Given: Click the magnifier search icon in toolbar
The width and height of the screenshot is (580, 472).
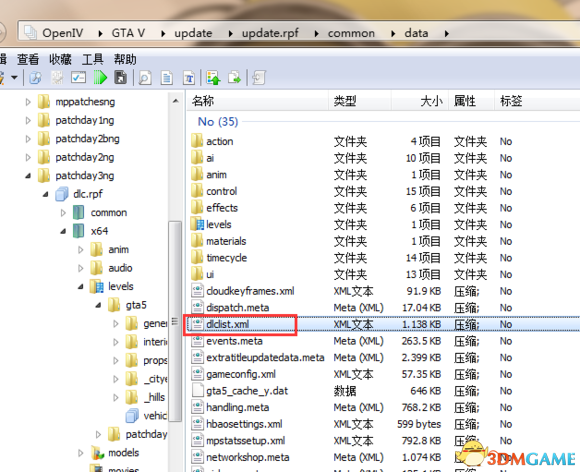Looking at the screenshot, I should 145,78.
